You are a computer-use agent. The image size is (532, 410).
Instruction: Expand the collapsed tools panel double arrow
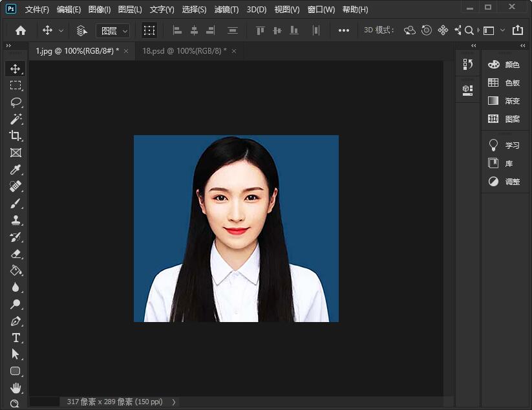click(x=8, y=46)
